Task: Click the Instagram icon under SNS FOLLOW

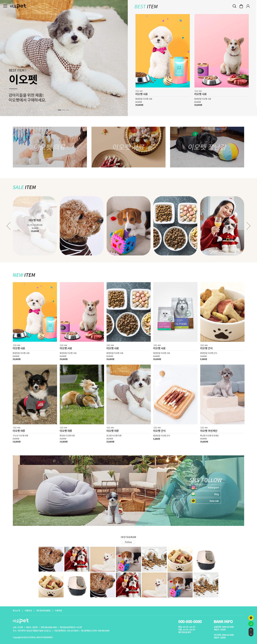Action: [193, 487]
